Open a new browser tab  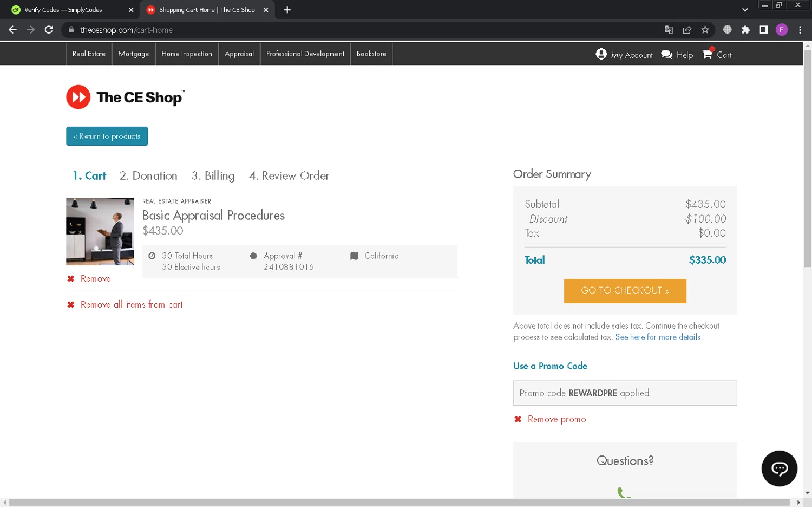pos(287,10)
